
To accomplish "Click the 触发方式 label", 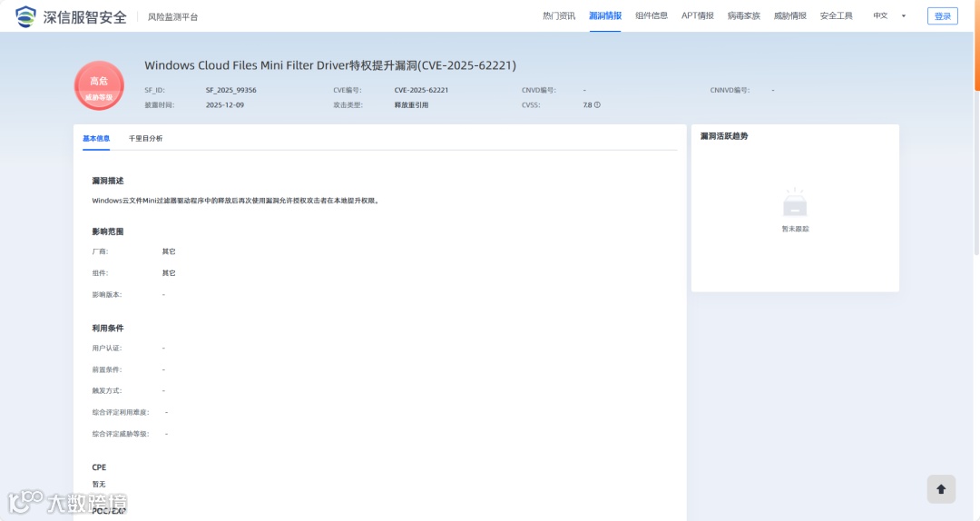I will 107,391.
